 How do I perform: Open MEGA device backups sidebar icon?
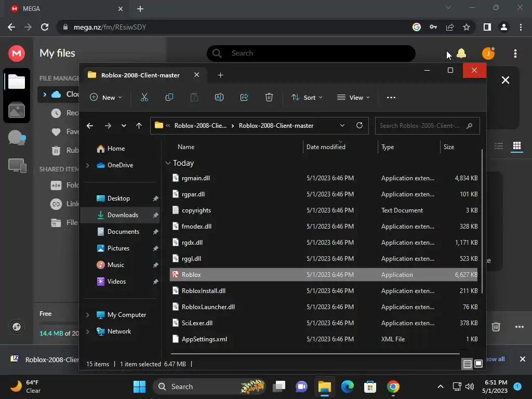[x=17, y=166]
